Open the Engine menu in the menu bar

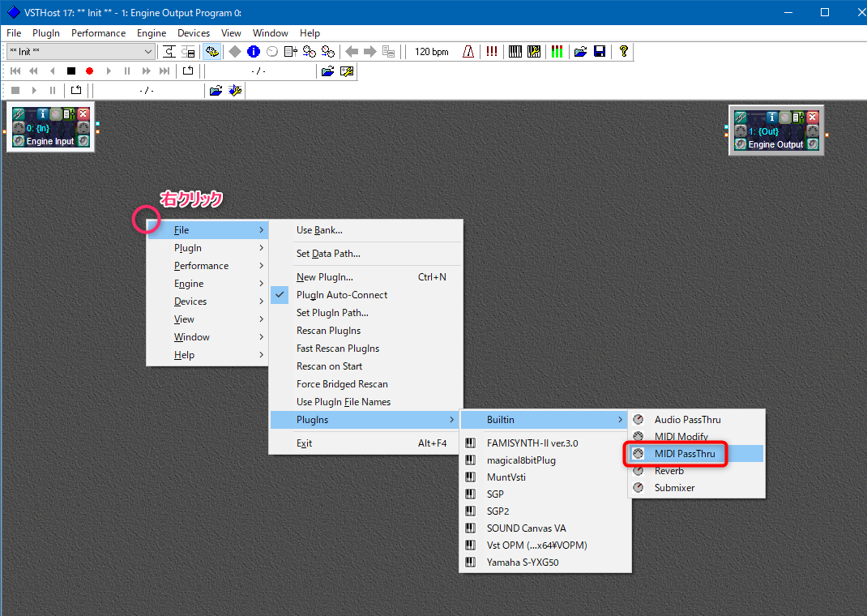coord(152,33)
